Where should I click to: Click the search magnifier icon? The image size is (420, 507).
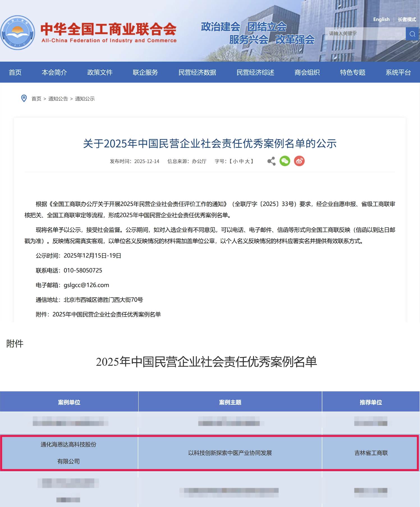tap(412, 34)
